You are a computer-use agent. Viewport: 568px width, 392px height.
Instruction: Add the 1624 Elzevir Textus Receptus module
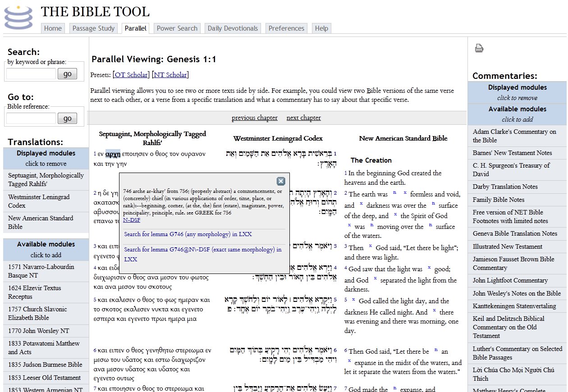(46, 292)
